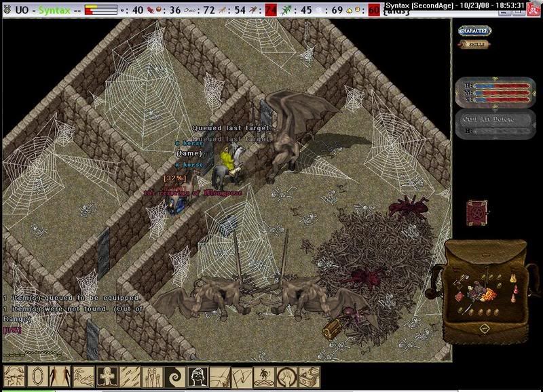The height and width of the screenshot is (392, 543).
Task: Click the health bar in the title bar
Action: tap(100, 9)
